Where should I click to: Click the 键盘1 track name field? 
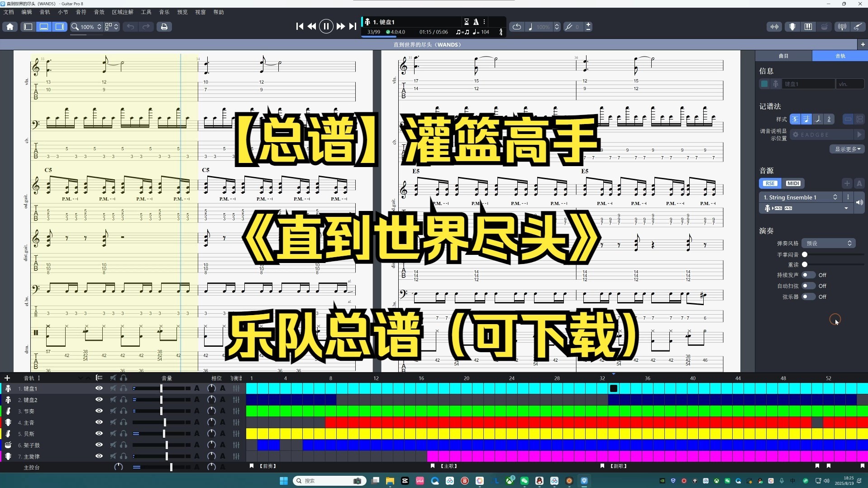[x=808, y=84]
